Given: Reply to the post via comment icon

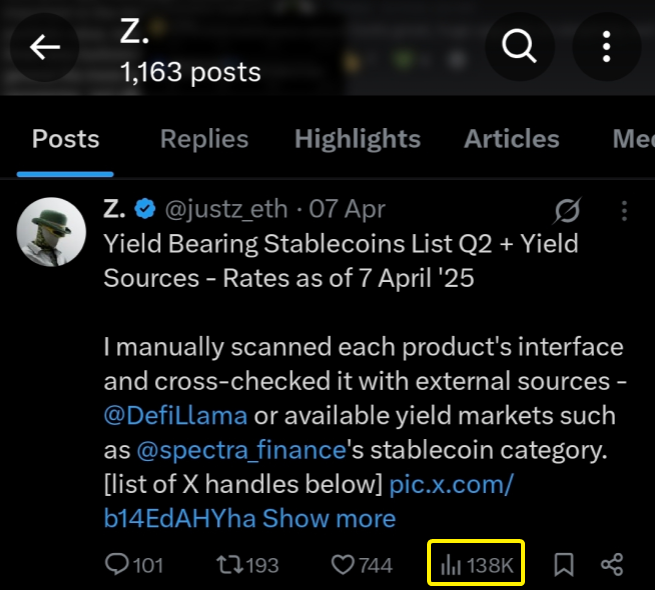Looking at the screenshot, I should (119, 565).
